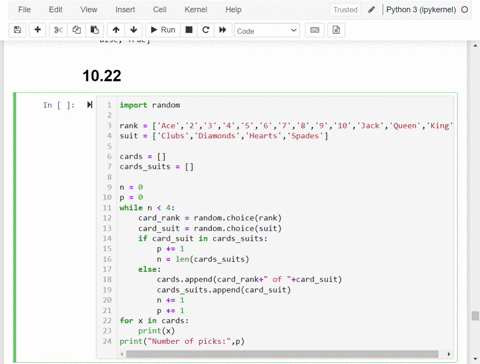Open the Kernel menu
480x364 pixels.
[196, 10]
